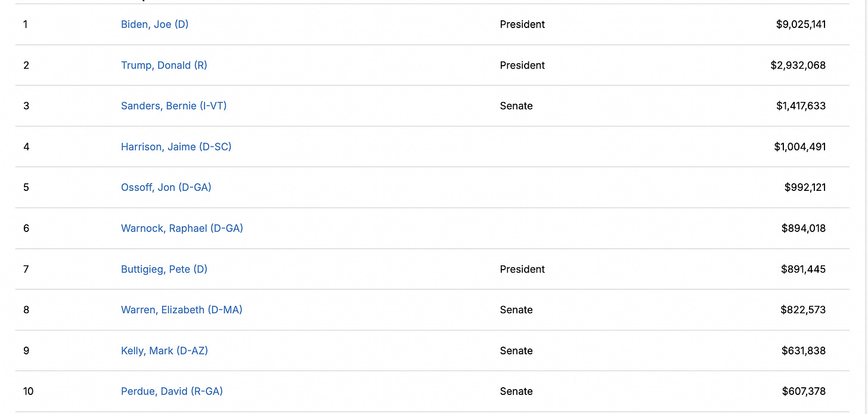Select the $2,932,068 amount cell
The image size is (868, 414).
(798, 65)
